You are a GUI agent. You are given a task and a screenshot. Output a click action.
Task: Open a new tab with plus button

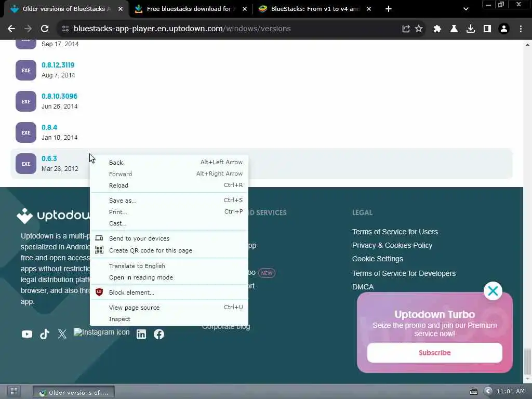(389, 9)
